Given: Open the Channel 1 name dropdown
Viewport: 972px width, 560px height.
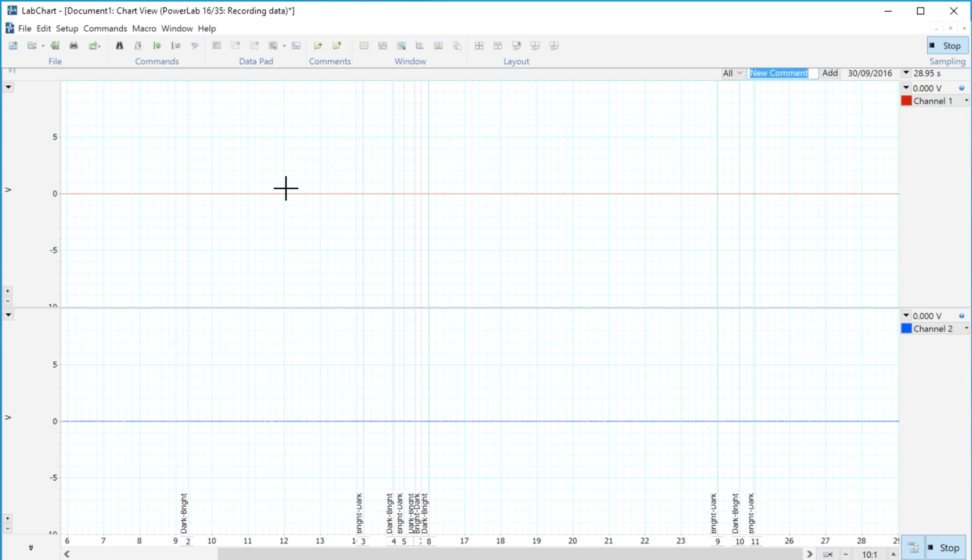Looking at the screenshot, I should point(966,101).
